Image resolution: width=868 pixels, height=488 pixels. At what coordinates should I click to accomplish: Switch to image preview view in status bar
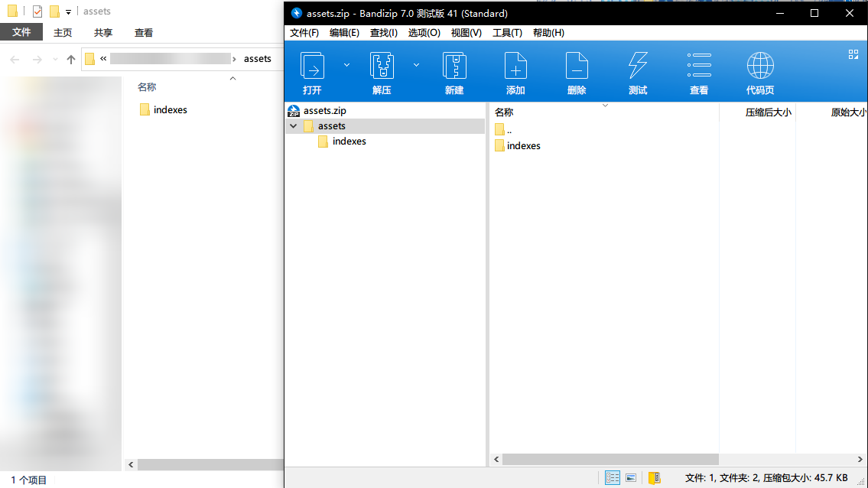tap(631, 478)
